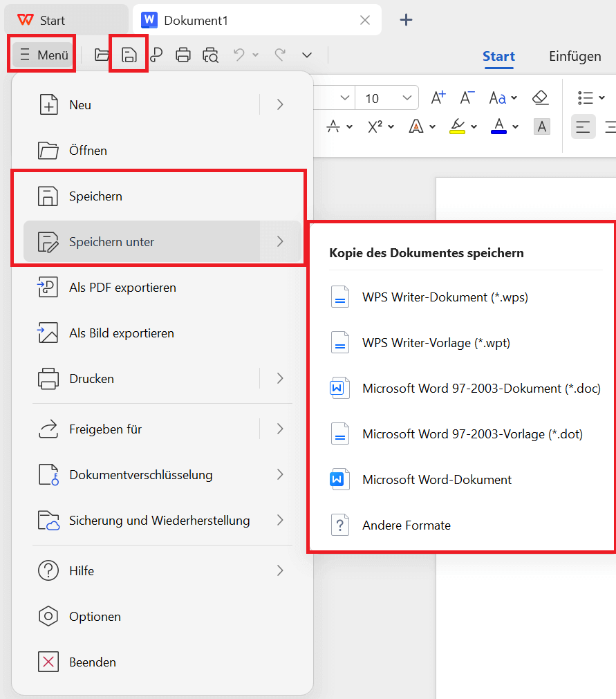Expand the change case Aa dropdown
This screenshot has height=699, width=616.
514,97
